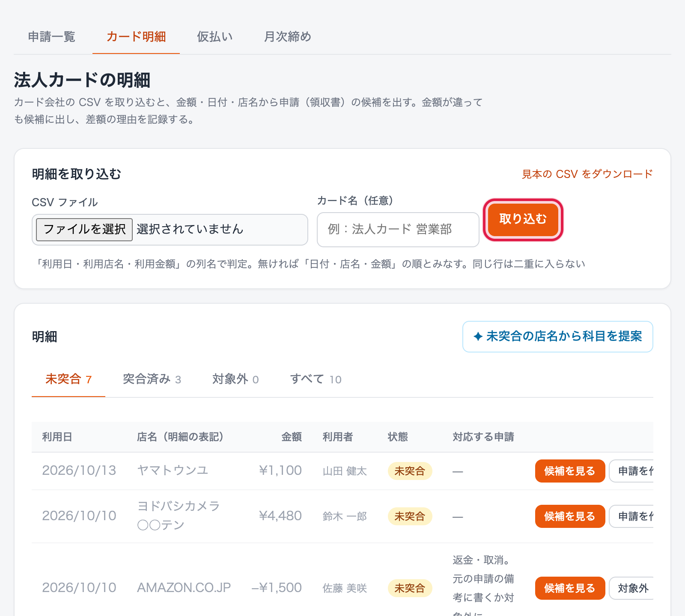Click the AMAZON.CO.JP store name
This screenshot has height=616, width=685.
coord(184,588)
